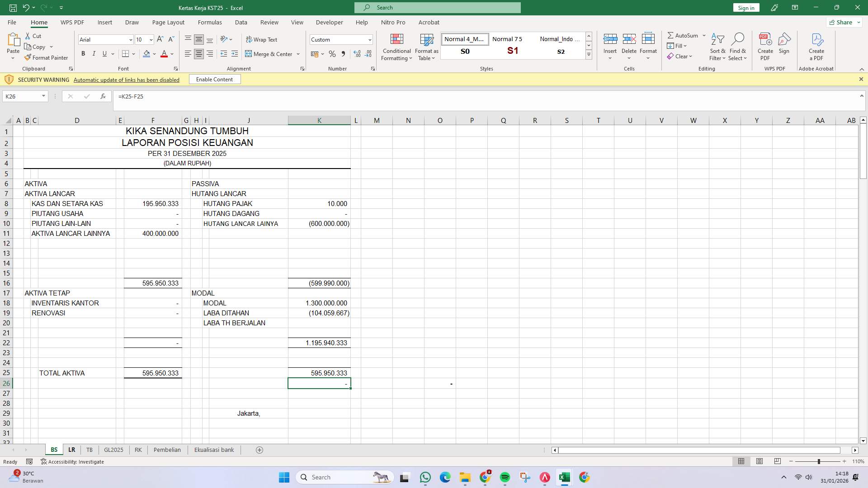Expand the Fill Color dropdown arrow
This screenshot has height=488, width=868.
tap(154, 54)
